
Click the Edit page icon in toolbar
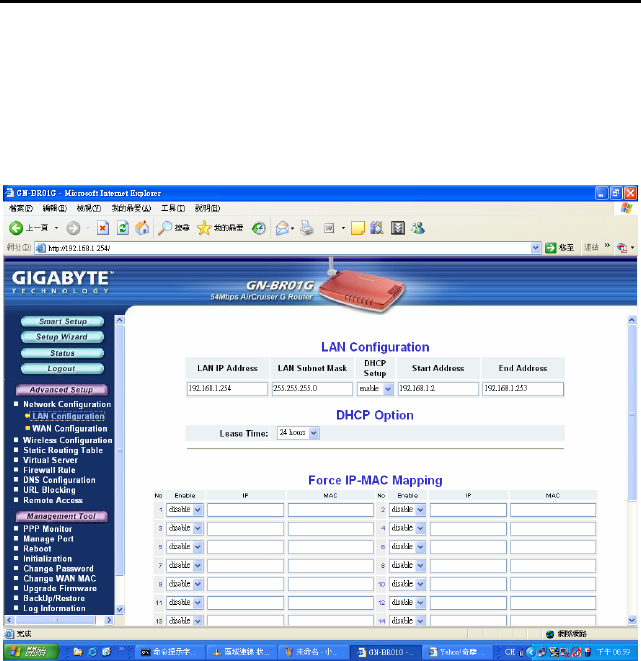pyautogui.click(x=329, y=228)
